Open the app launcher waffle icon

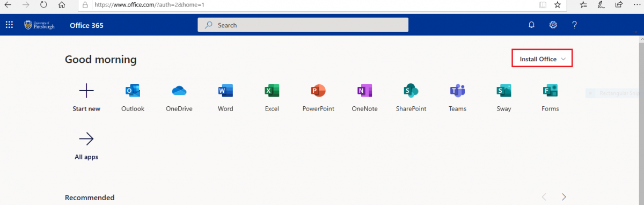tap(9, 25)
